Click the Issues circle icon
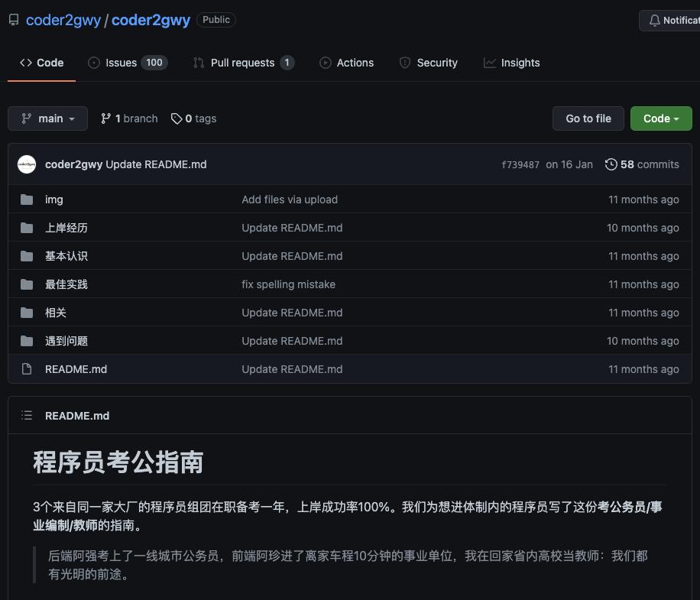 pyautogui.click(x=94, y=63)
